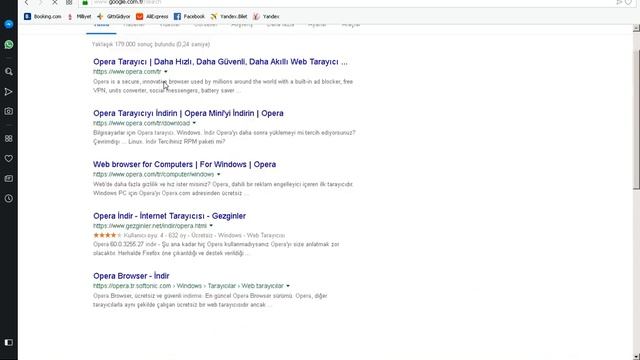Click the https://www.opera.com/tr/download URL text
The height and width of the screenshot is (360, 640).
[x=142, y=123]
